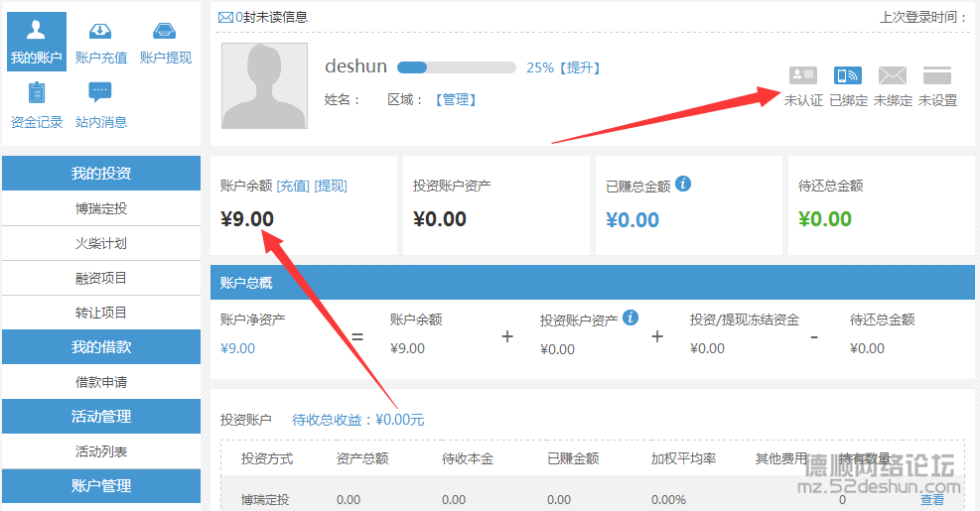980x511 pixels.
Task: Click the deshun username
Action: (x=356, y=66)
